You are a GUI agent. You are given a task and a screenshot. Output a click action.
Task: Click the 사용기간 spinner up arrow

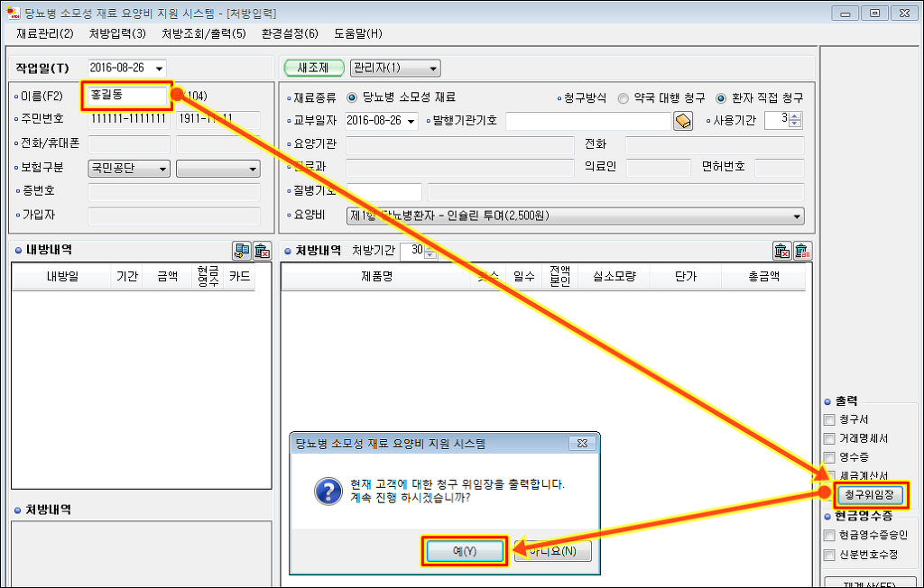pos(794,116)
